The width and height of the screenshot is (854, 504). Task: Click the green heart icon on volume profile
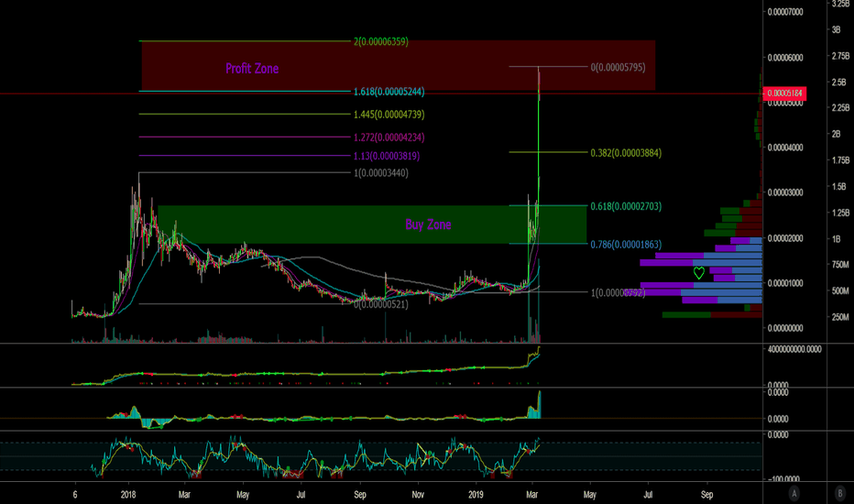click(699, 272)
